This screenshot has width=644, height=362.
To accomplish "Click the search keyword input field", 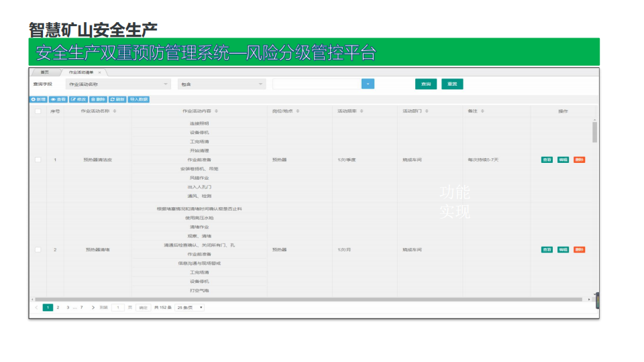I will click(x=316, y=84).
